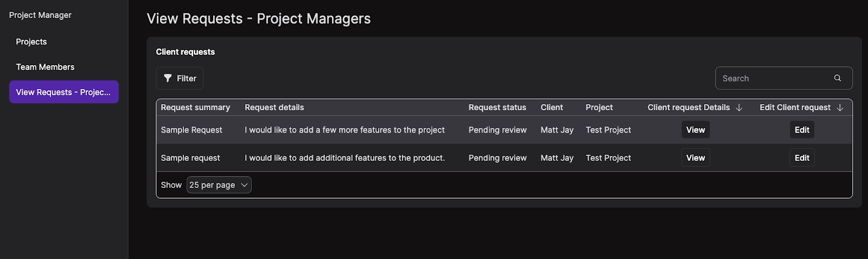Click the Project column header

pos(599,108)
